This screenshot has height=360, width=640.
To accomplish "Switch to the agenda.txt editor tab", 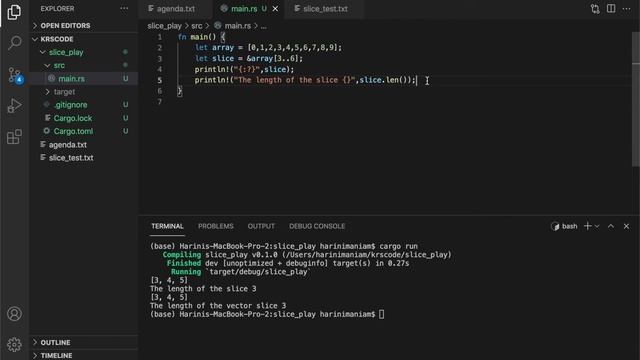I will (175, 9).
